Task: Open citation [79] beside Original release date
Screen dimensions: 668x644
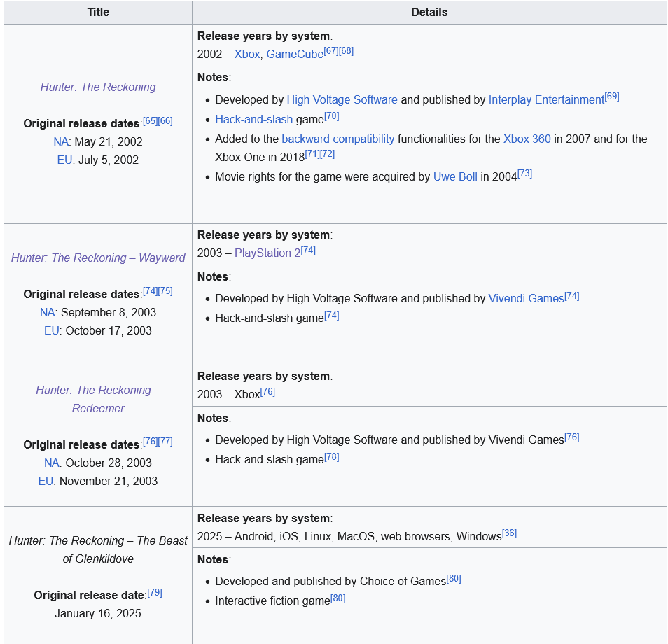Action: 154,592
